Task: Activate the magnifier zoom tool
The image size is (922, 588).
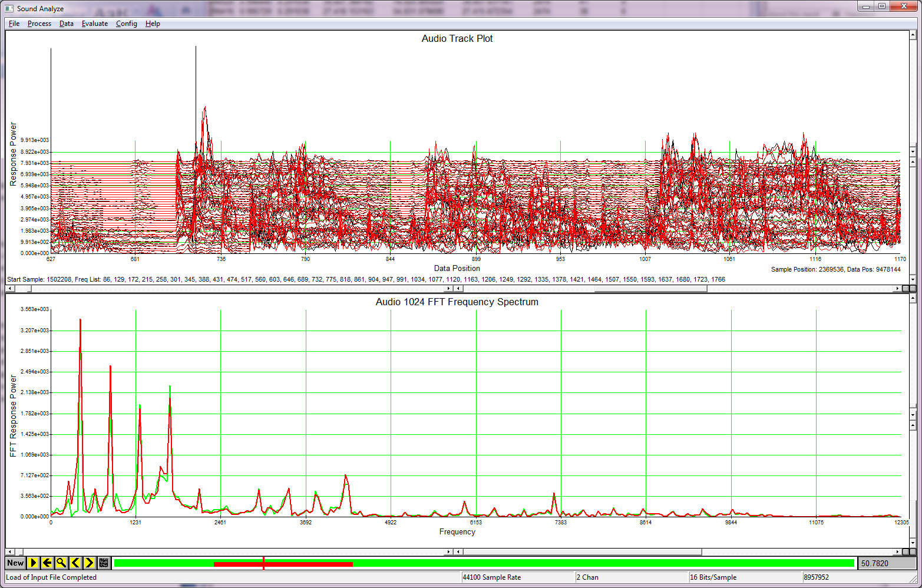Action: pos(61,563)
